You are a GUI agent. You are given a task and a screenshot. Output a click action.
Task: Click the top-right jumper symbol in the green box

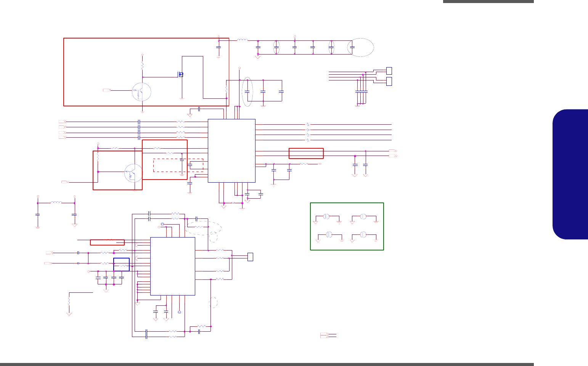click(x=363, y=216)
